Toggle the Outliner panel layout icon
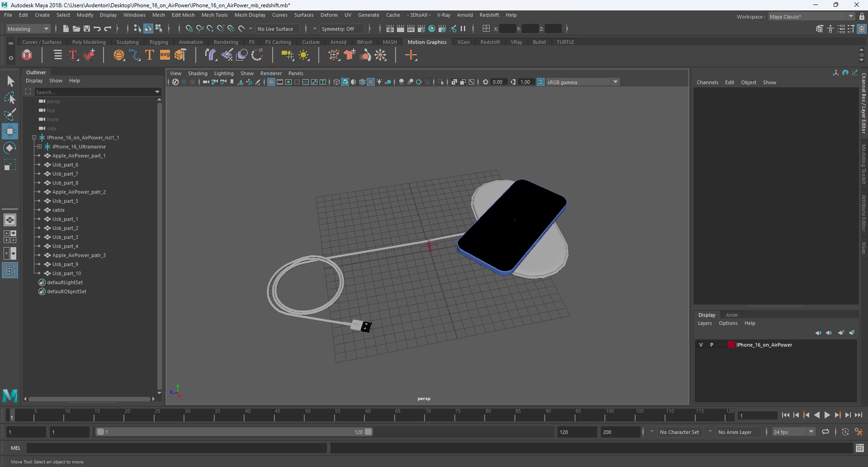The image size is (868, 467). click(10, 271)
